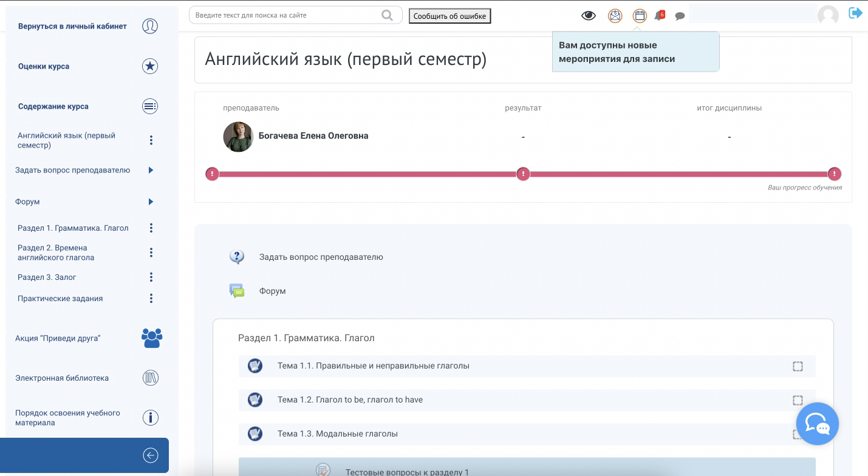Click teacher name Богачева Елена Олеговна
This screenshot has width=868, height=476.
pyautogui.click(x=313, y=136)
